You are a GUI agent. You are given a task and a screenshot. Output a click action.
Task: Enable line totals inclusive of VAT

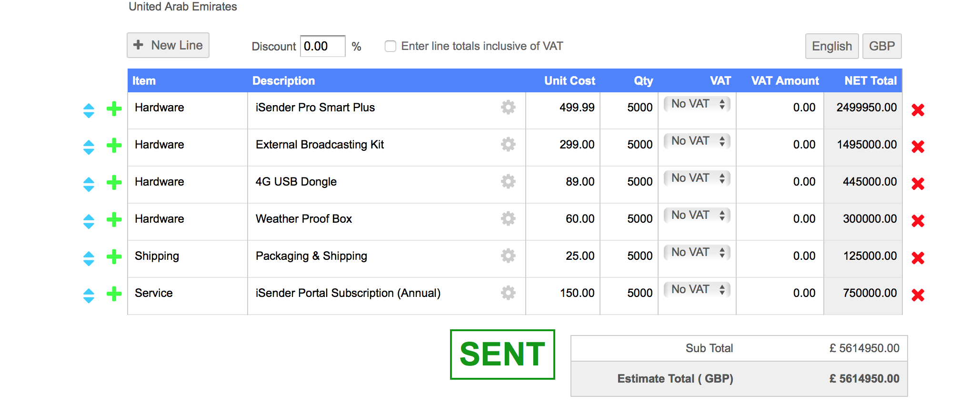point(390,46)
